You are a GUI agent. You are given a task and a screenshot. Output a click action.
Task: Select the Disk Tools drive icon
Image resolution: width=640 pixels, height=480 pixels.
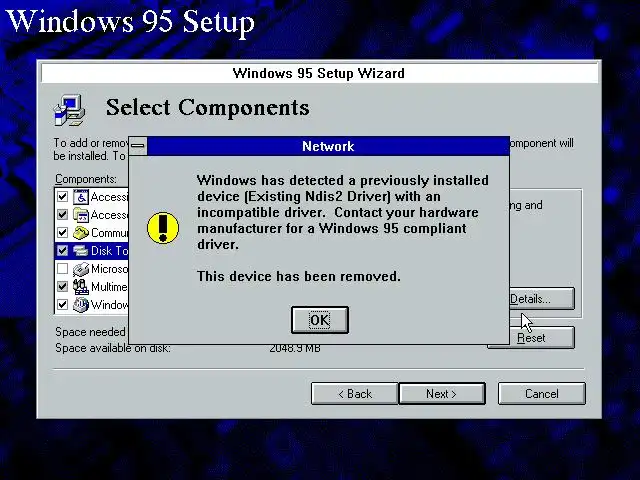81,251
